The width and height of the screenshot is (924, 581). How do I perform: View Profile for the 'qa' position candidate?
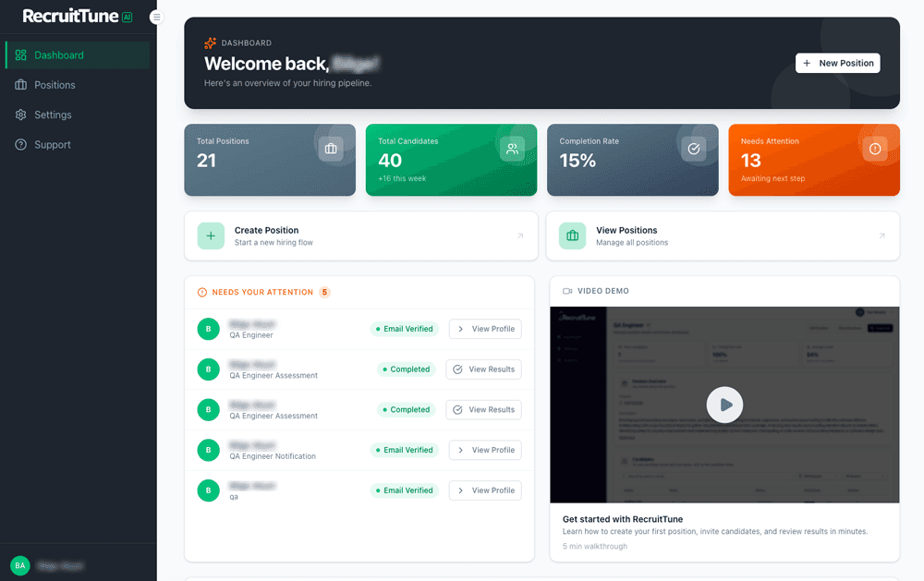point(485,490)
